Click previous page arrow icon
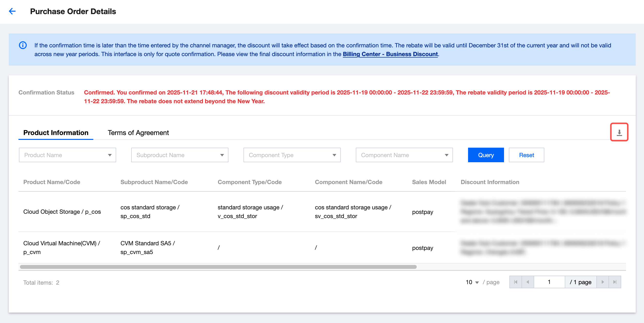644x323 pixels. coord(528,282)
